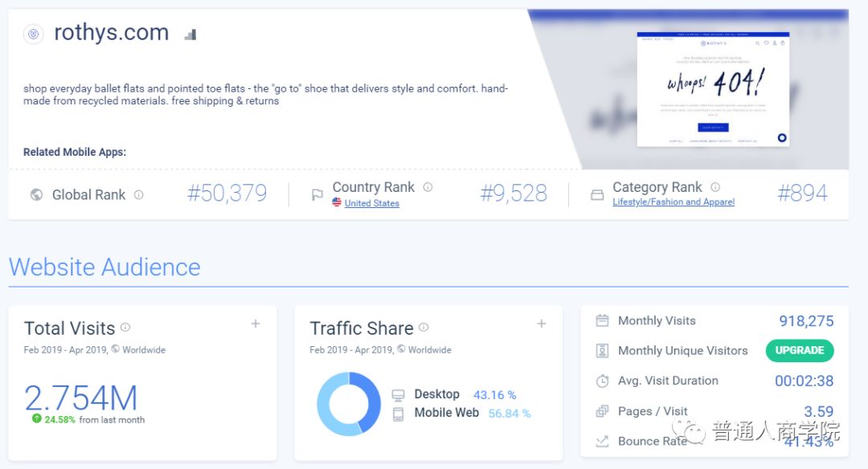Open the United States country link
This screenshot has height=469, width=868.
tap(371, 203)
